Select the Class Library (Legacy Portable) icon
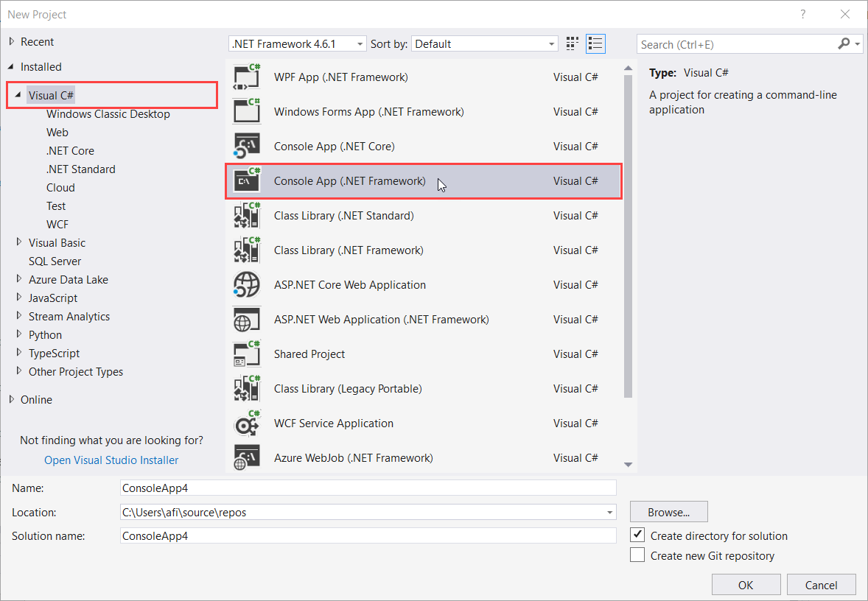868x601 pixels. click(247, 388)
